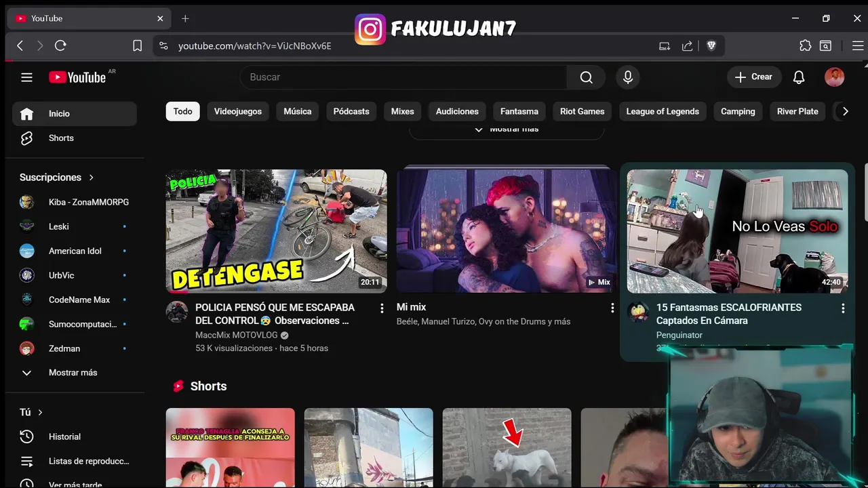The width and height of the screenshot is (868, 488).
Task: Click the browser address bar URL
Action: tap(254, 46)
